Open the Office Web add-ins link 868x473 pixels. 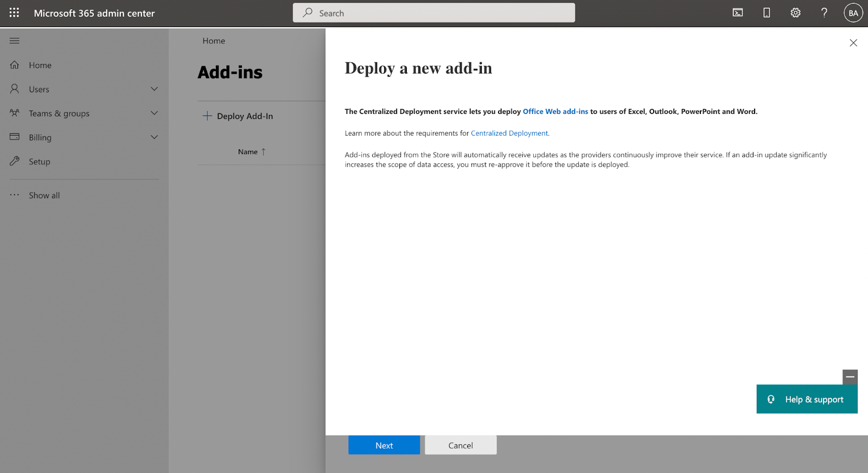tap(555, 111)
